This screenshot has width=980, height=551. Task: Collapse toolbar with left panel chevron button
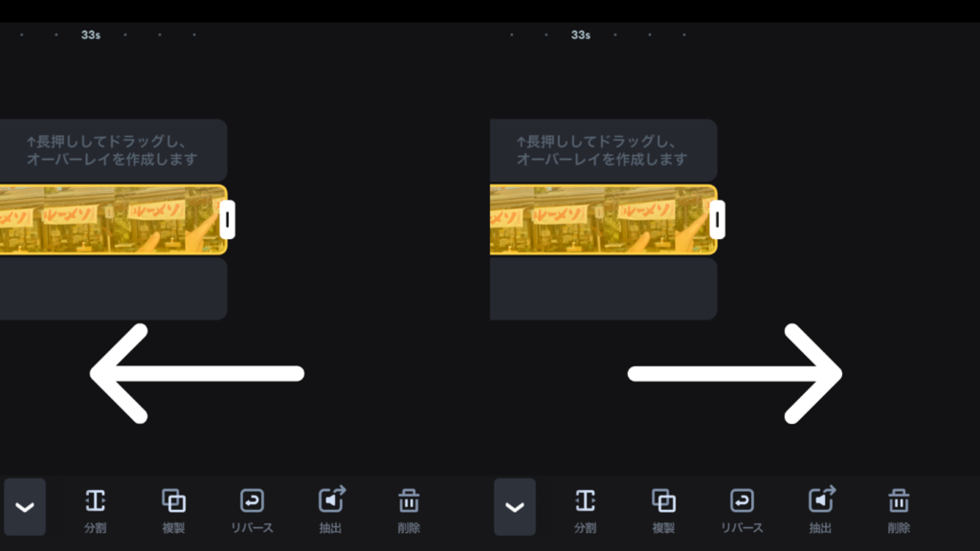point(24,507)
